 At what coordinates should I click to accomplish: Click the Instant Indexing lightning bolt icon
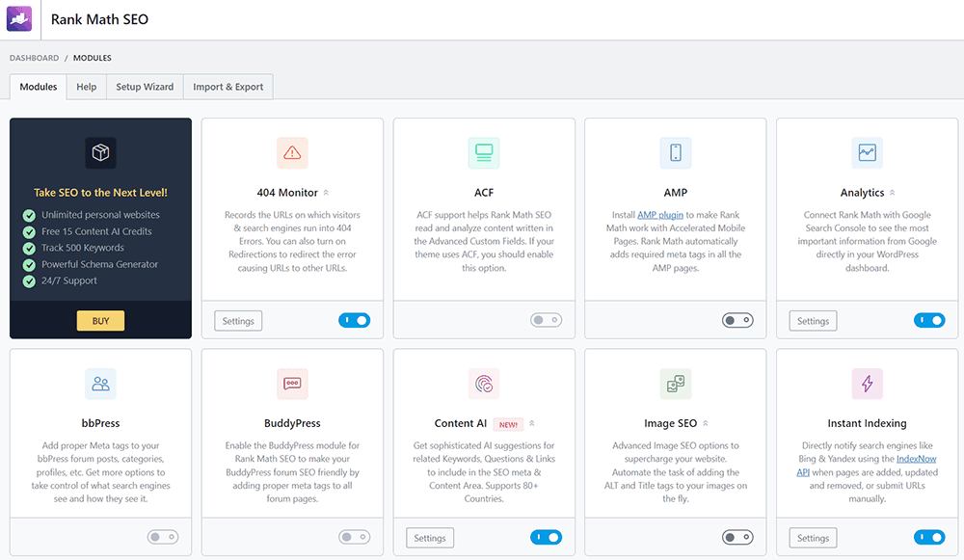(868, 384)
